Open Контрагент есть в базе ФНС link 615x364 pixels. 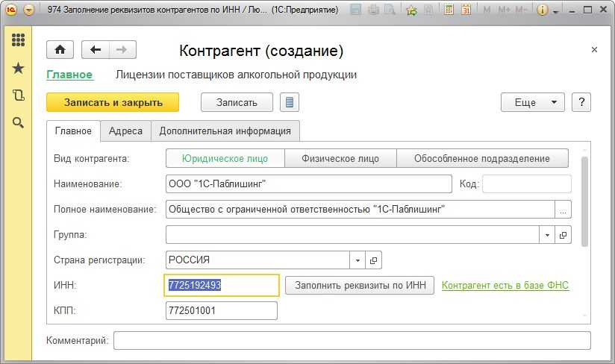point(505,285)
